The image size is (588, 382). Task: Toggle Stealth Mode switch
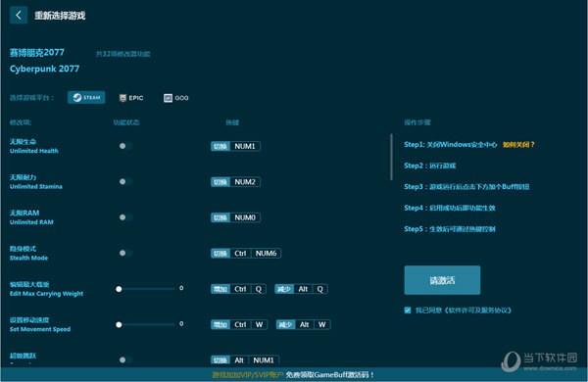(x=125, y=253)
